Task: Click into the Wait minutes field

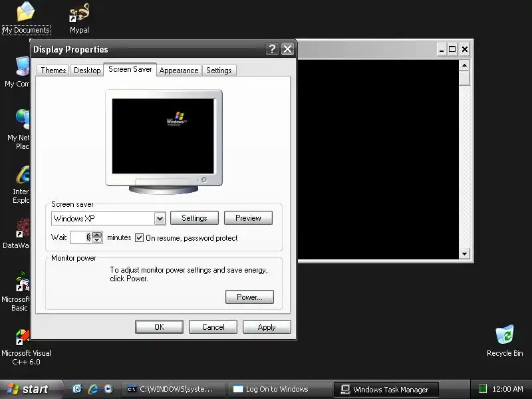Action: [80, 237]
